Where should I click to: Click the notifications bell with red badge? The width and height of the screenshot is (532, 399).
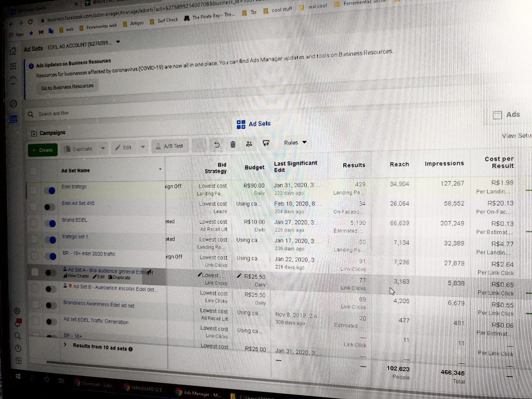[x=18, y=323]
